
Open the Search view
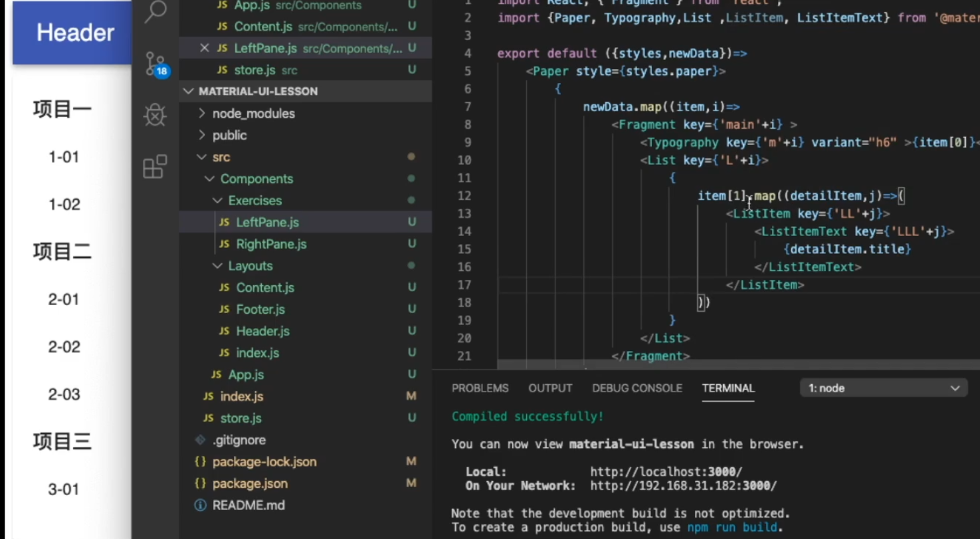(154, 13)
